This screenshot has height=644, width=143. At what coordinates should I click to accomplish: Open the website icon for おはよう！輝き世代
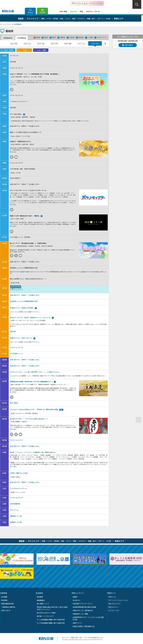coord(12,90)
